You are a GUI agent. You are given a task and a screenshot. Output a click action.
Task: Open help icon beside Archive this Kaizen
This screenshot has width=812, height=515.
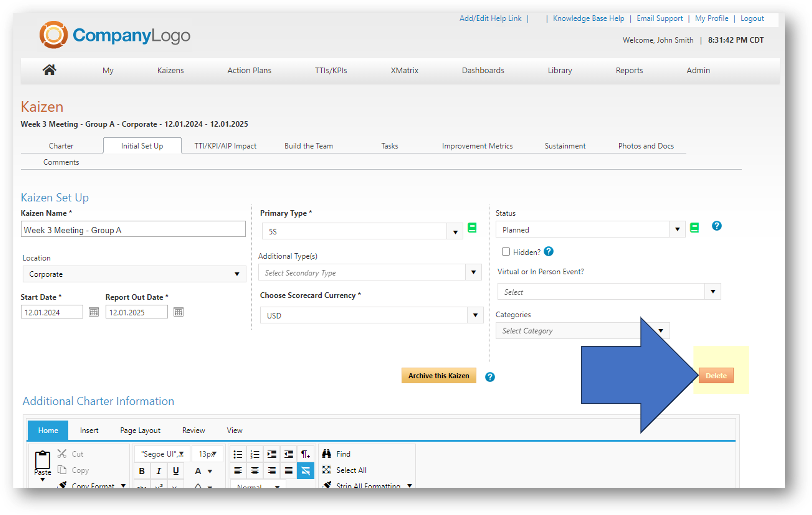[x=490, y=377]
